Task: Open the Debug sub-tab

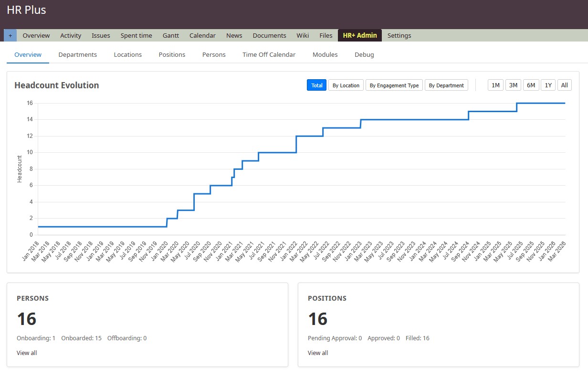Action: [364, 54]
